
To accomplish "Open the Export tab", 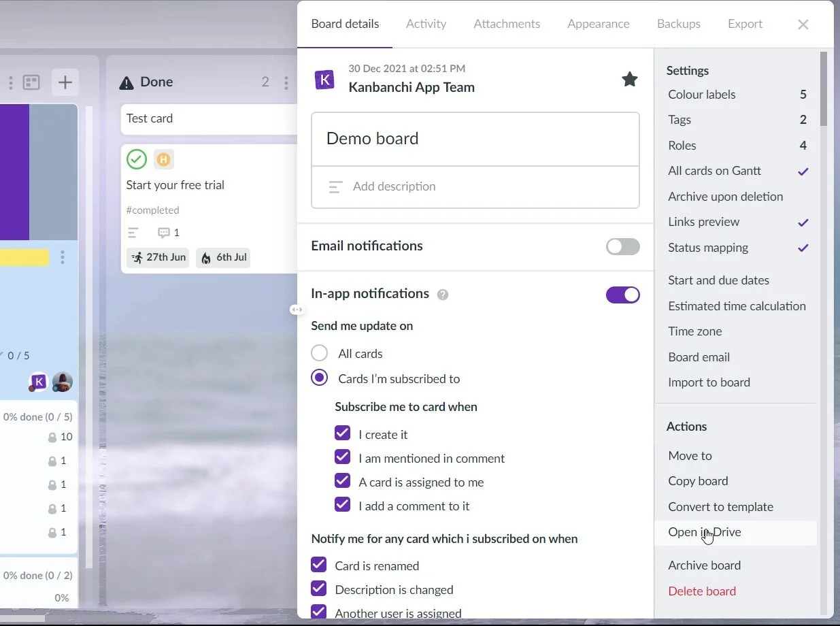I will pyautogui.click(x=745, y=24).
